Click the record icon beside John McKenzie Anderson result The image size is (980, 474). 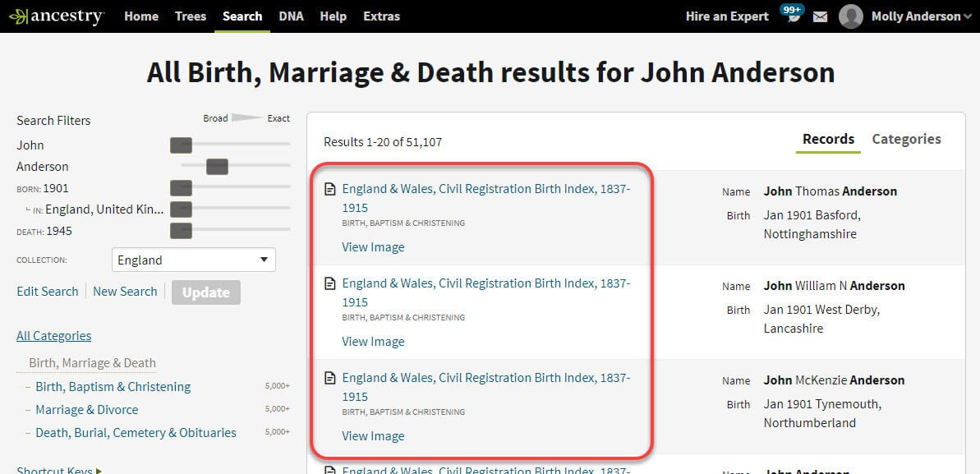(330, 378)
